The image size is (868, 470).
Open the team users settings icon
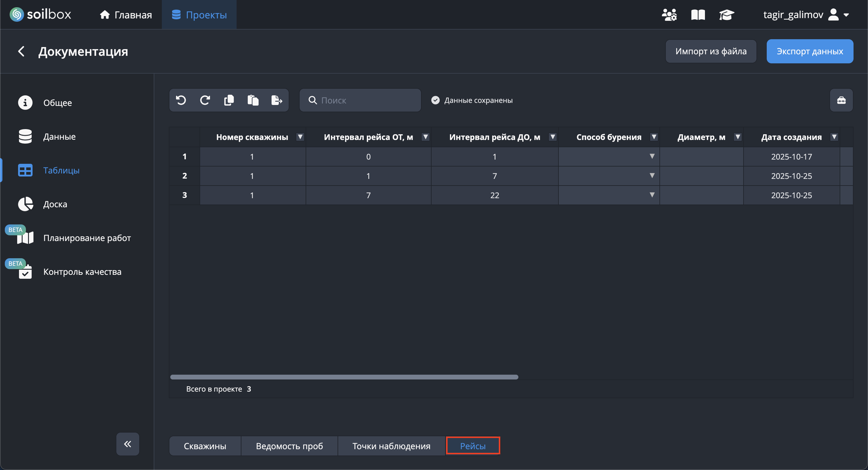[x=669, y=15]
